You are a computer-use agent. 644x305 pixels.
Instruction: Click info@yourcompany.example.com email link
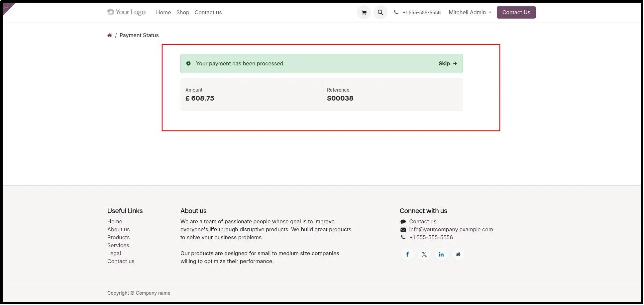[451, 230]
